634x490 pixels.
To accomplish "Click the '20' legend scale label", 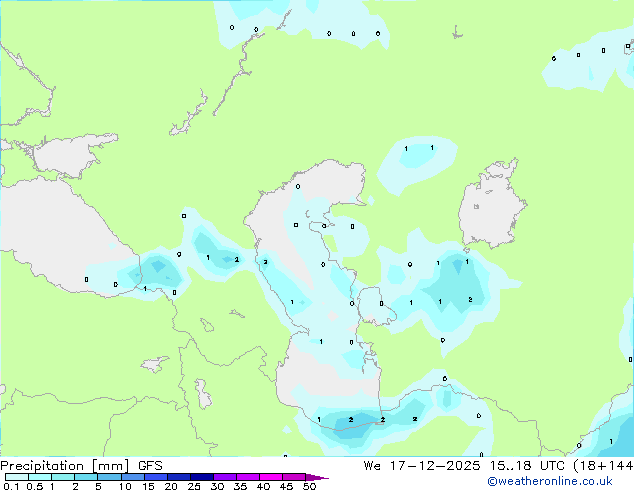I will tap(171, 486).
